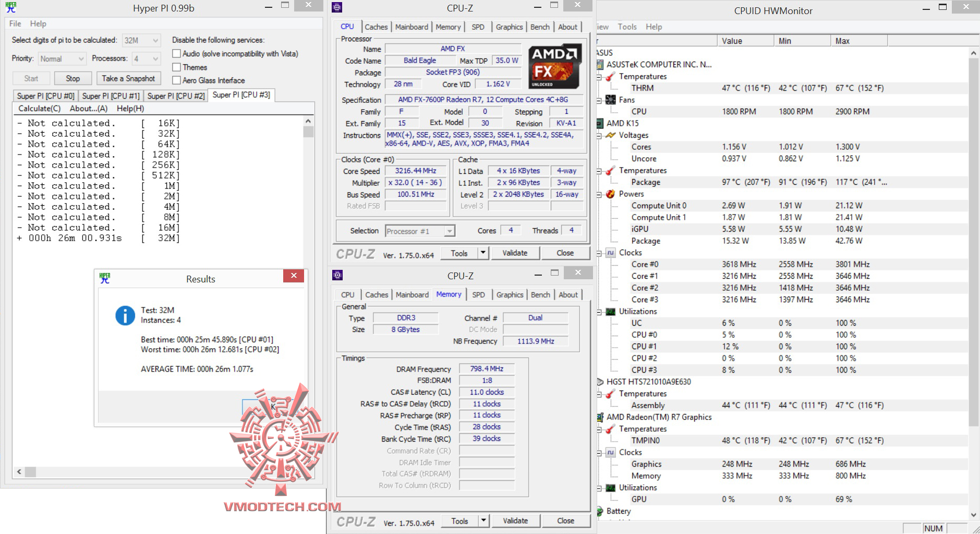Click the CPU-Z chip icon in the lower Memory window

pyautogui.click(x=337, y=275)
